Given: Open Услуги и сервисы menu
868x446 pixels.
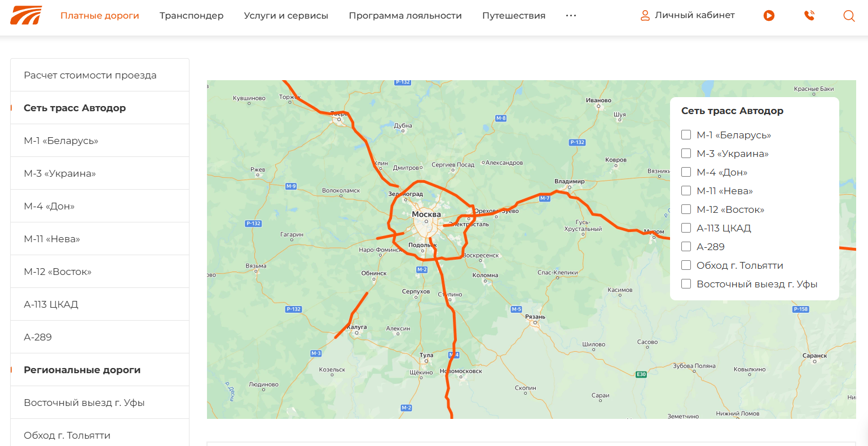Looking at the screenshot, I should pyautogui.click(x=286, y=16).
